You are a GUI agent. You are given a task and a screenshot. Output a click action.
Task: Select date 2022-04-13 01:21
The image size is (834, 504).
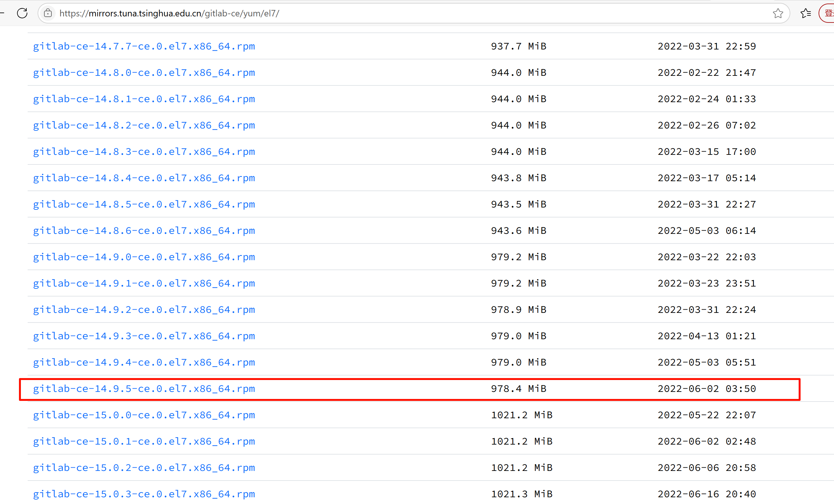pos(707,337)
